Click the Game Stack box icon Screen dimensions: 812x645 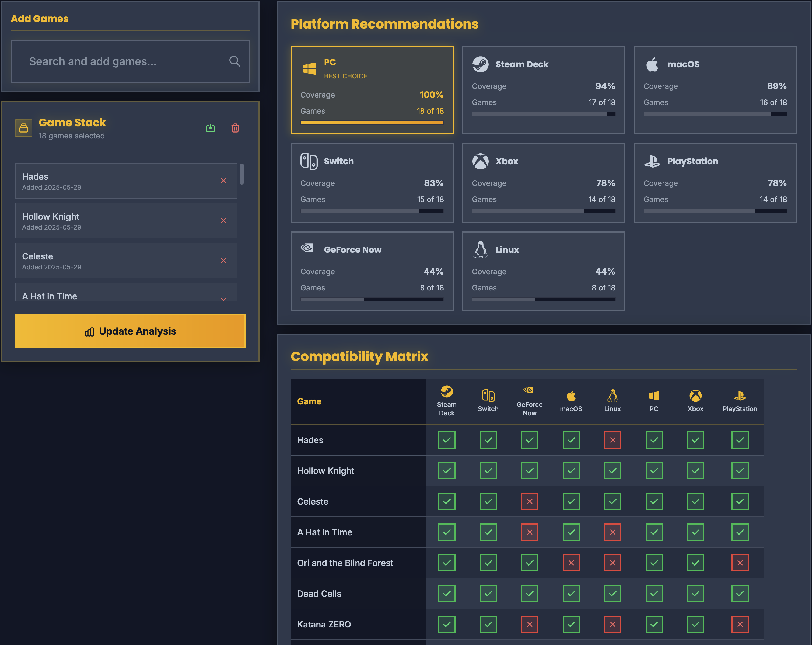pyautogui.click(x=23, y=128)
